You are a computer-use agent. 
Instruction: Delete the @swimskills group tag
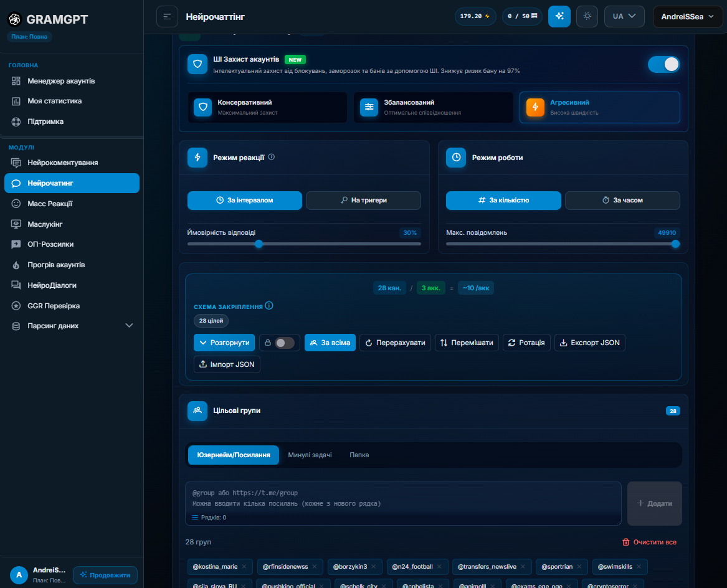[x=639, y=567]
